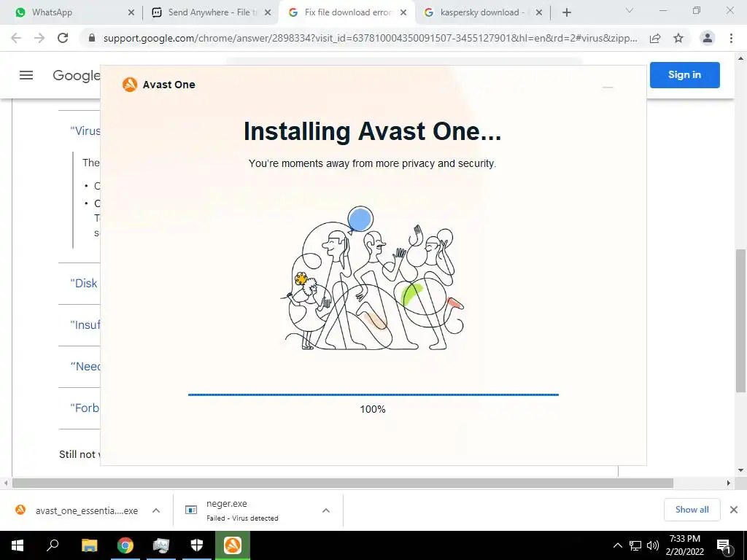Close the kaspersky download tab
Image resolution: width=747 pixels, height=560 pixels.
click(539, 13)
